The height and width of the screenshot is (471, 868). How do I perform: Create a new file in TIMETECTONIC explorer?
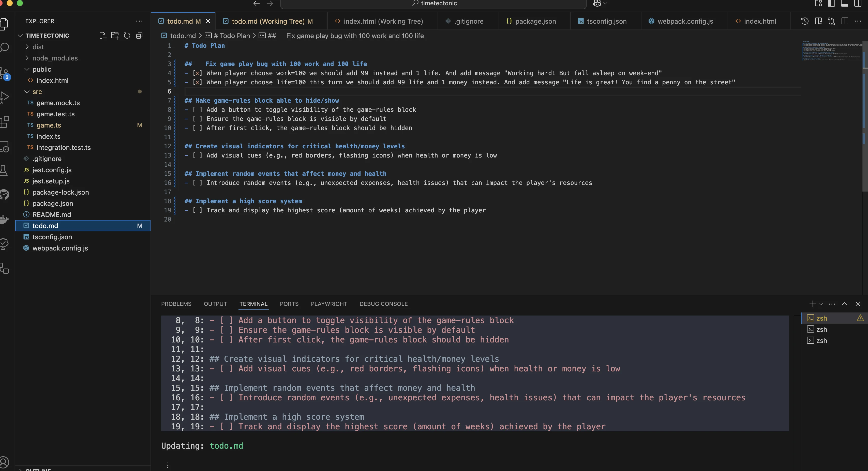pos(103,35)
